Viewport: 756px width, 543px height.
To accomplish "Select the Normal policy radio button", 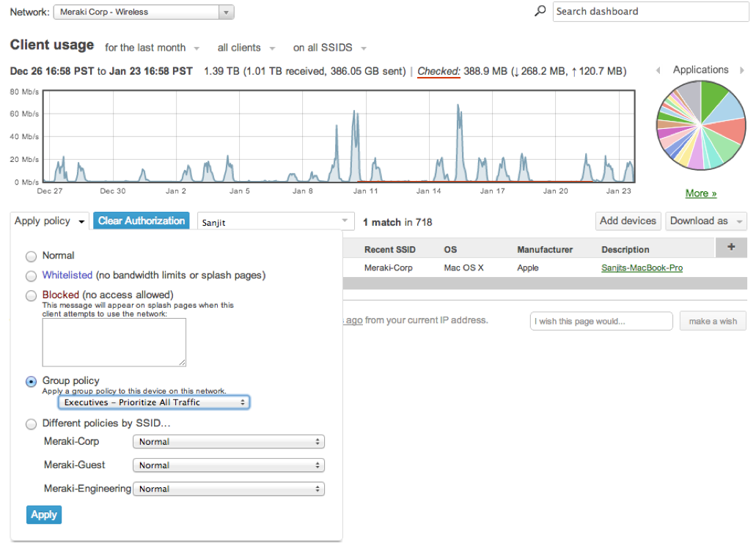I will click(x=32, y=256).
